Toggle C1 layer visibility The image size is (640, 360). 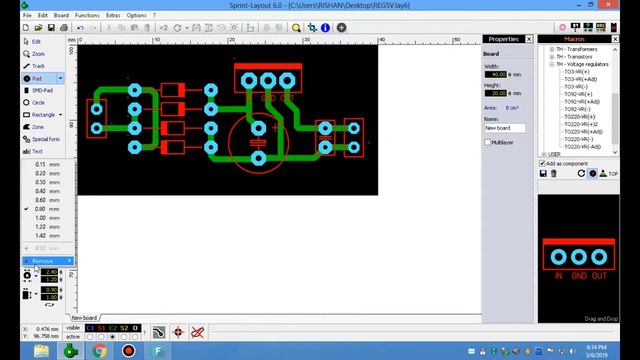point(90,328)
